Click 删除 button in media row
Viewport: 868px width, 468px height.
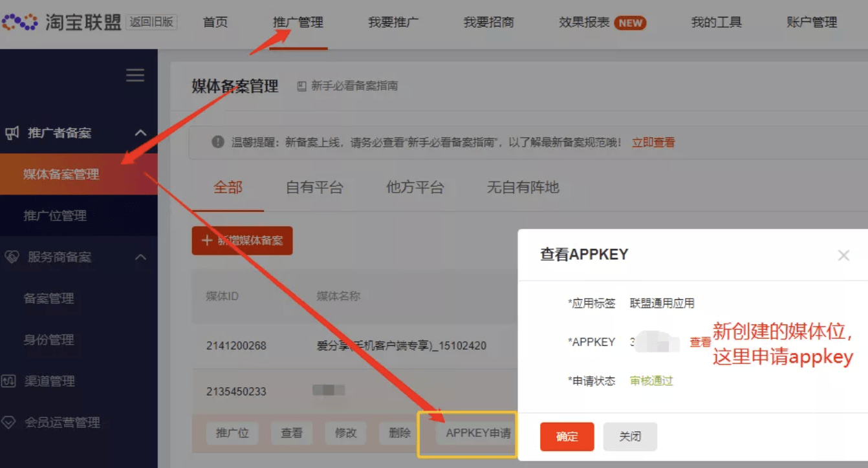[400, 433]
